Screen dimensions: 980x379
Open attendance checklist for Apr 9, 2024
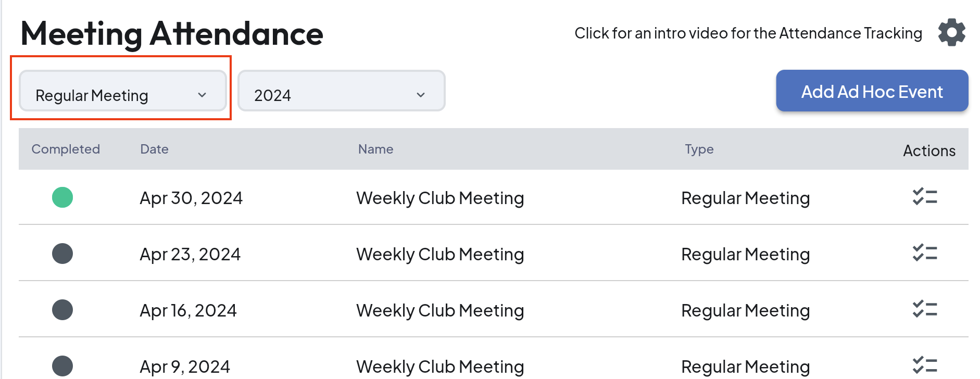pyautogui.click(x=924, y=365)
